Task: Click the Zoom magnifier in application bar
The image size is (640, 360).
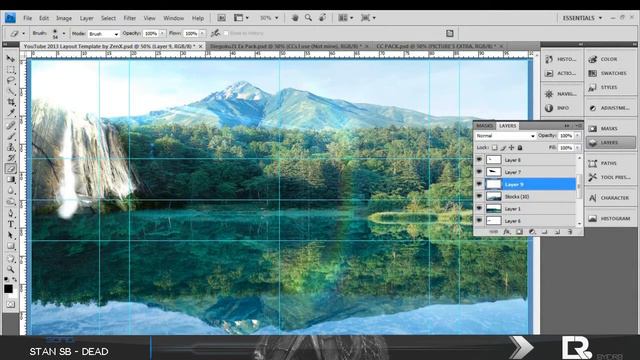Action: click(x=309, y=18)
